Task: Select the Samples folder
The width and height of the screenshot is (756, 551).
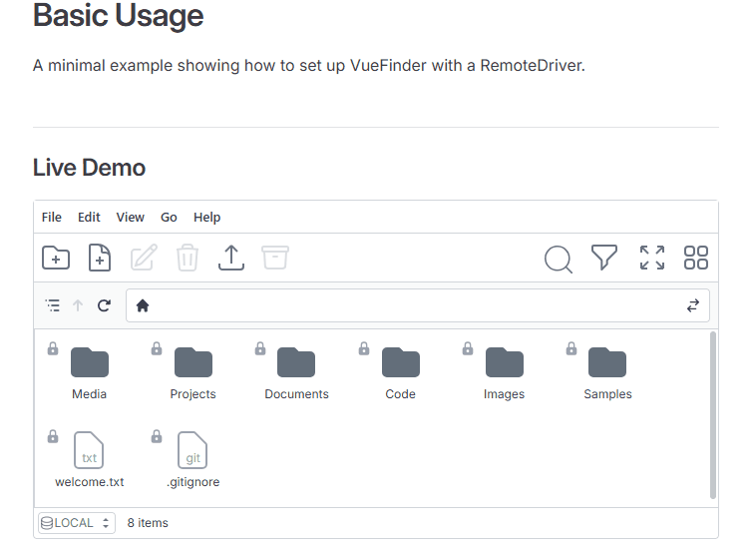Action: pos(607,362)
